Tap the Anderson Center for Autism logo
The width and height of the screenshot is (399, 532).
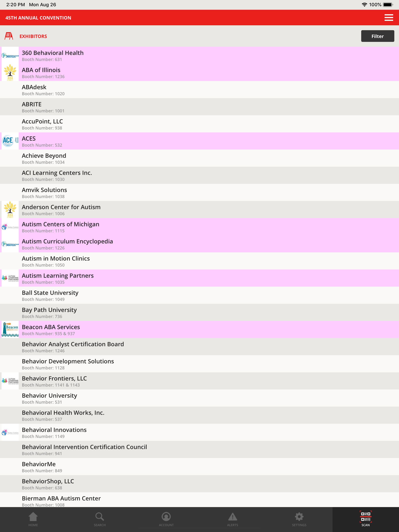10,210
